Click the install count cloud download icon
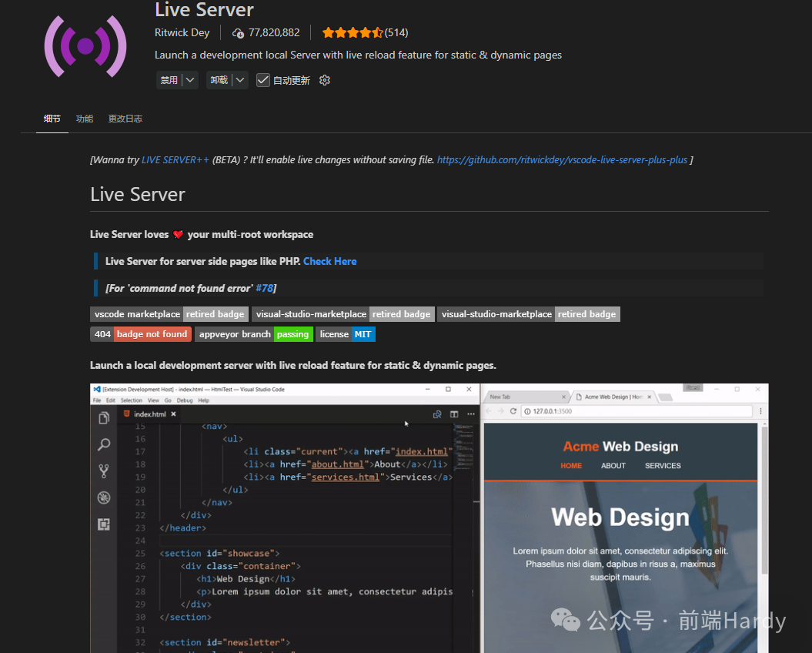The image size is (812, 653). pyautogui.click(x=238, y=33)
